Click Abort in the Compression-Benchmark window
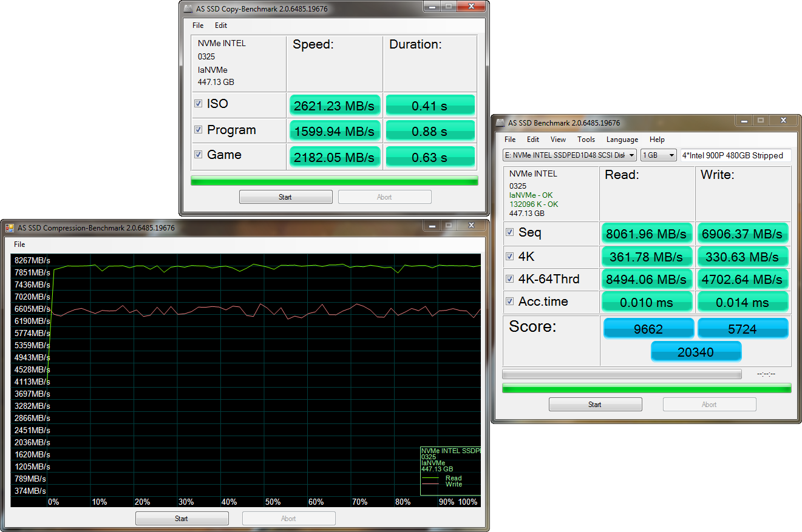 [x=288, y=519]
